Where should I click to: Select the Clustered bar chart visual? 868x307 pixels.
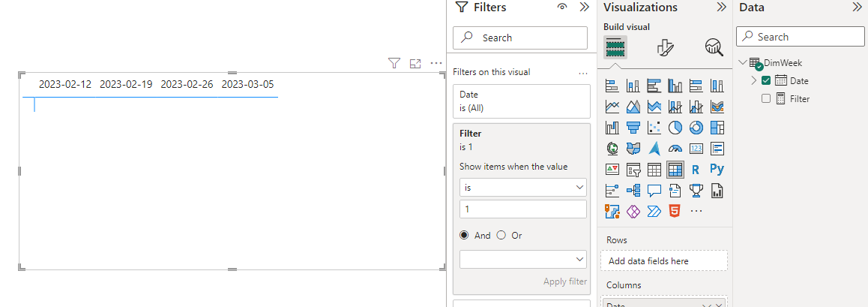(x=654, y=86)
